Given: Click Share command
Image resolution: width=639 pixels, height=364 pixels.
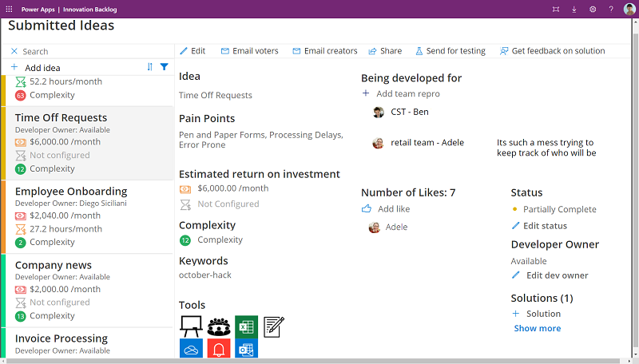Looking at the screenshot, I should click(x=385, y=51).
